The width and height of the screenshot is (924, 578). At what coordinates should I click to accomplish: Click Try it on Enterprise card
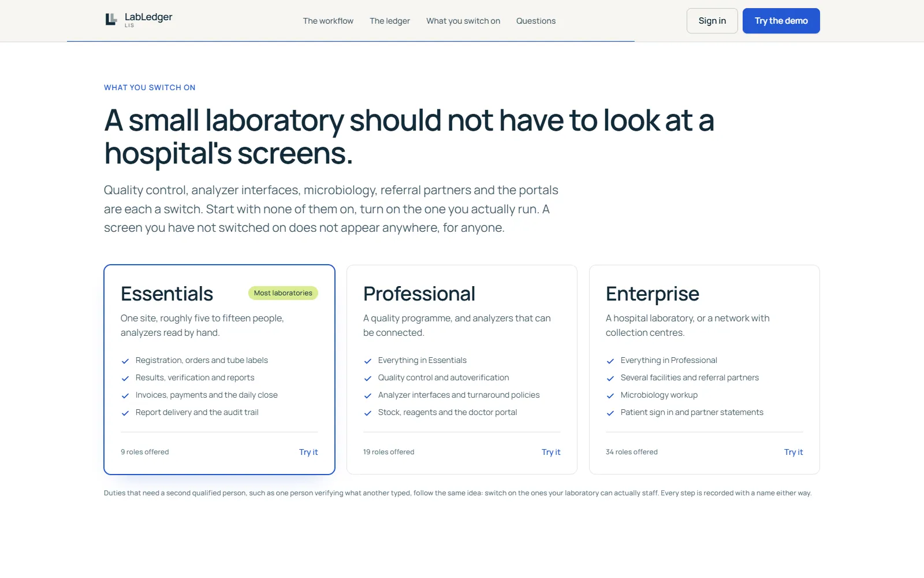(x=793, y=452)
